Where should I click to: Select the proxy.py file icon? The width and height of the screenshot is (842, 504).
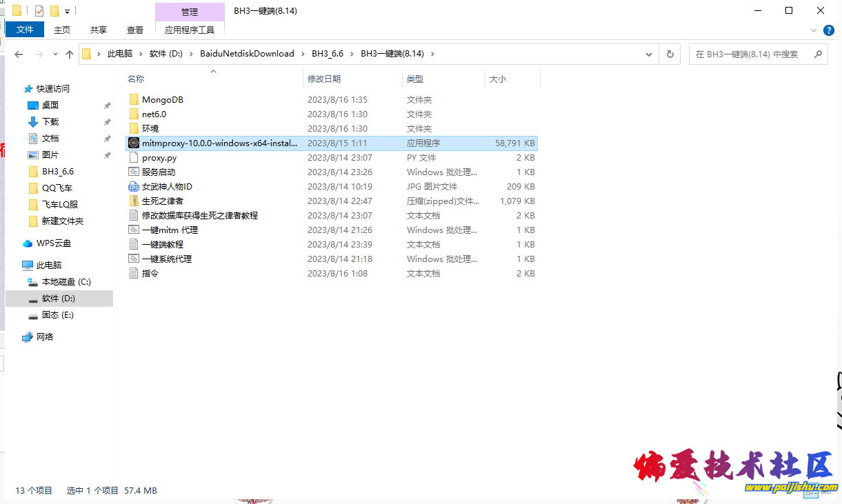pyautogui.click(x=134, y=158)
